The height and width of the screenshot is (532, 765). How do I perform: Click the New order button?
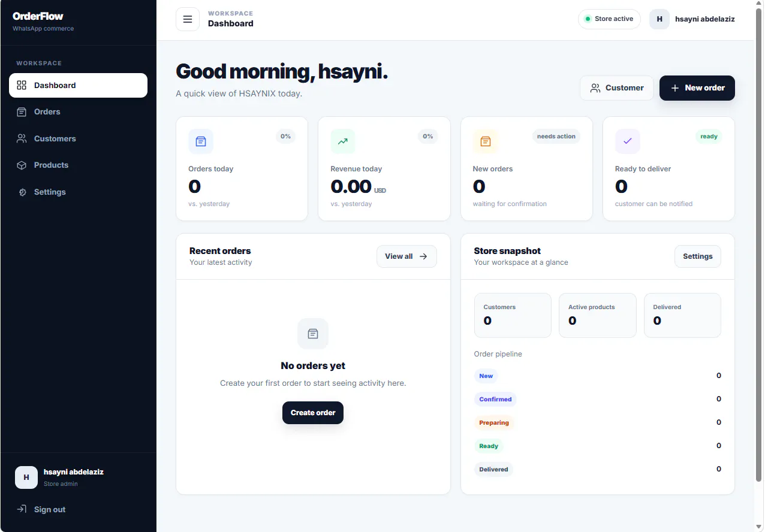pyautogui.click(x=697, y=88)
